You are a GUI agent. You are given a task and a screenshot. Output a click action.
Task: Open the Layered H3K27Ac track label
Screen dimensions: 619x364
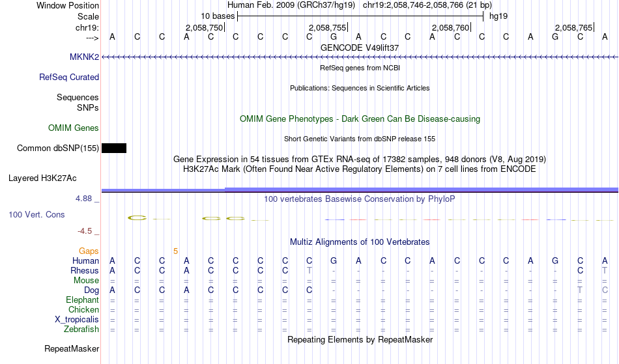42,178
